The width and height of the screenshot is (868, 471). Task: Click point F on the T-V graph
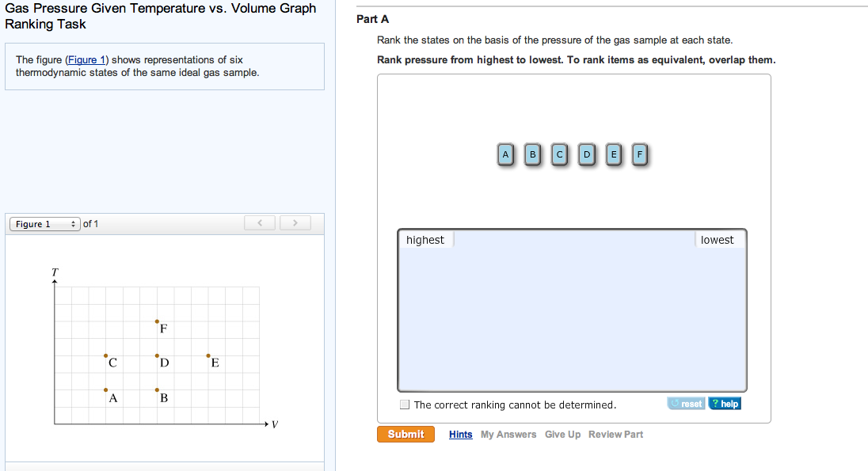(x=156, y=321)
